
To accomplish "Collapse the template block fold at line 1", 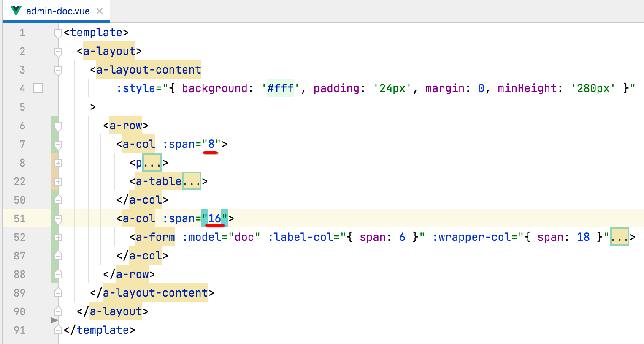I will click(58, 33).
